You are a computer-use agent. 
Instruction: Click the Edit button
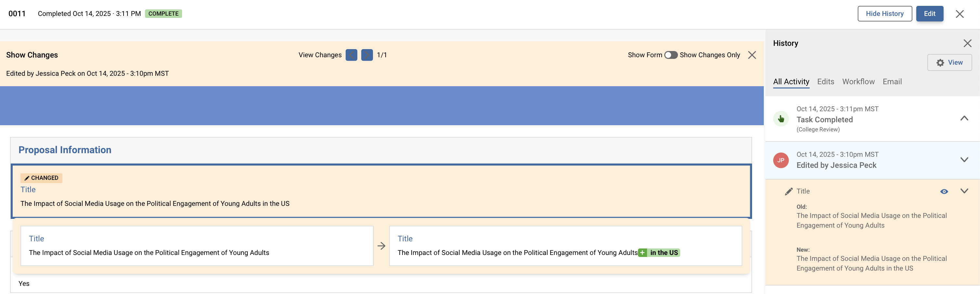click(x=929, y=14)
